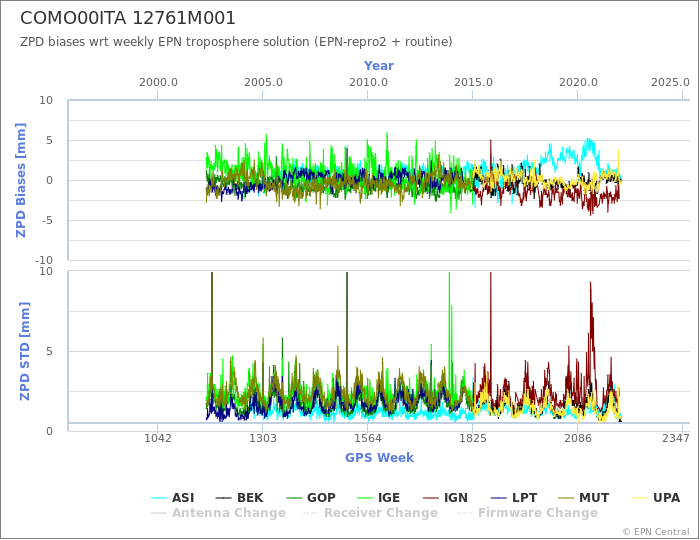Click the 2015.0 year tick label
Viewport: 700px width, 540px height.
pyautogui.click(x=473, y=83)
